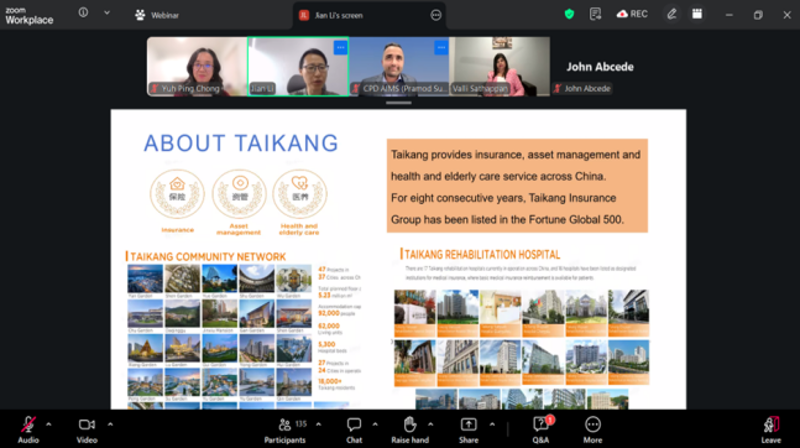Open the Q&A panel

(541, 425)
